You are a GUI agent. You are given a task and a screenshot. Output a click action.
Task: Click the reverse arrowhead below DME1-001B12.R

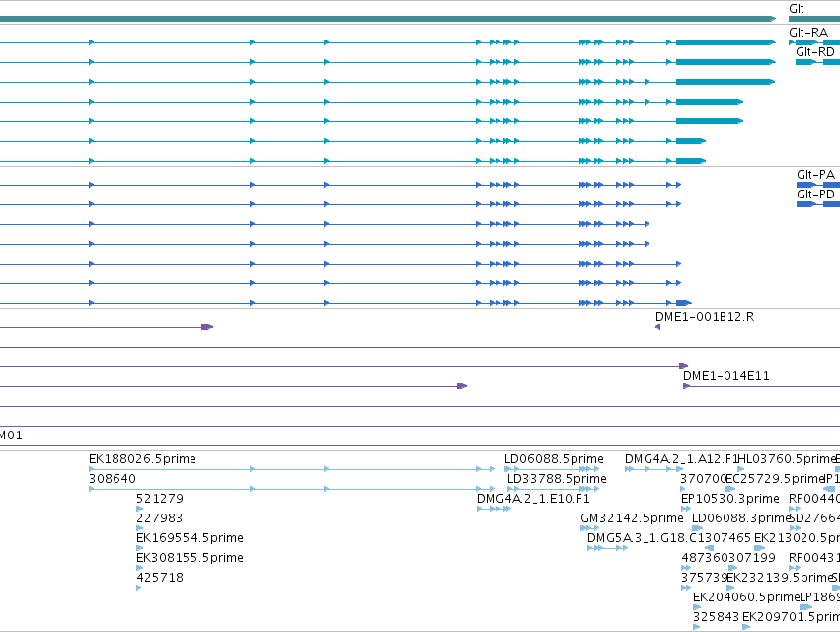[x=657, y=327]
